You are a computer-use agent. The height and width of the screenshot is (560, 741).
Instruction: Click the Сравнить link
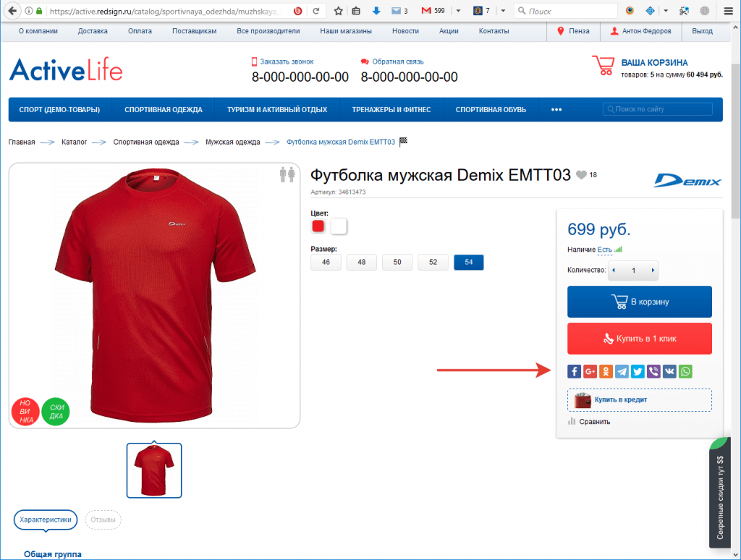pos(595,422)
